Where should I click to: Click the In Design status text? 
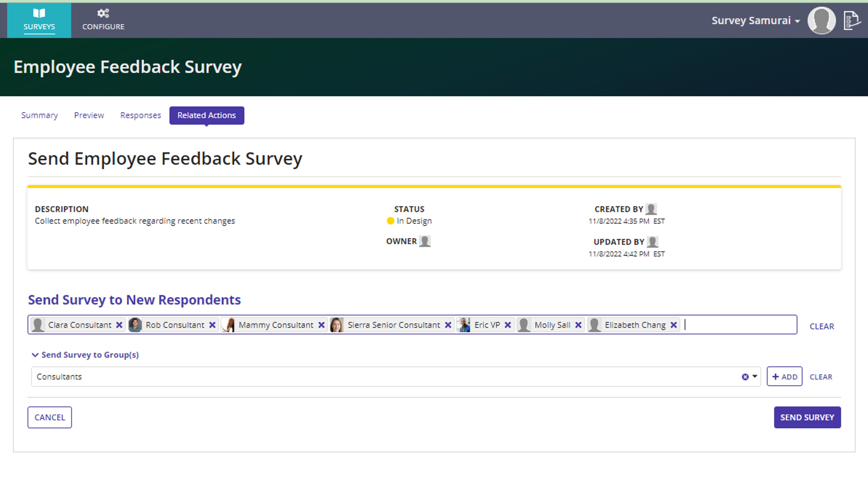[414, 221]
